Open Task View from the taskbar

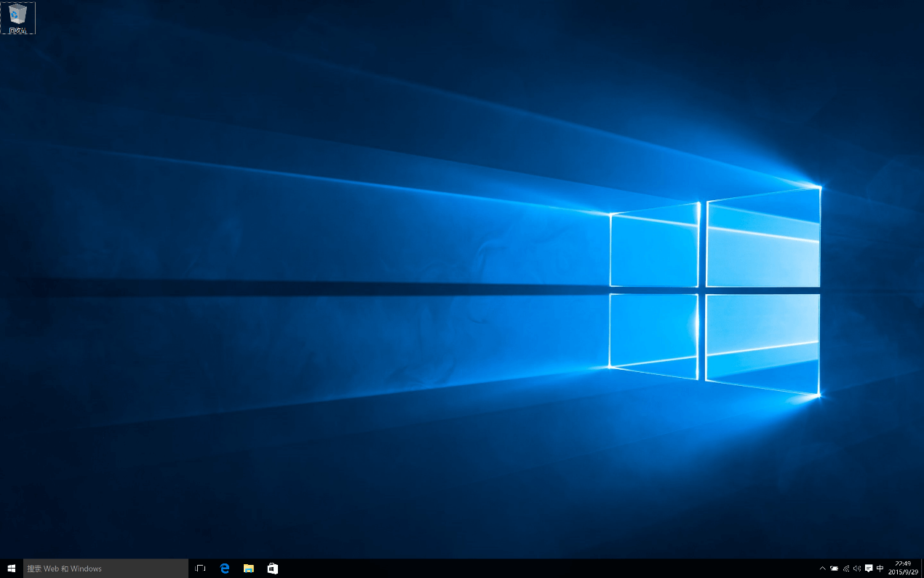[x=200, y=569]
